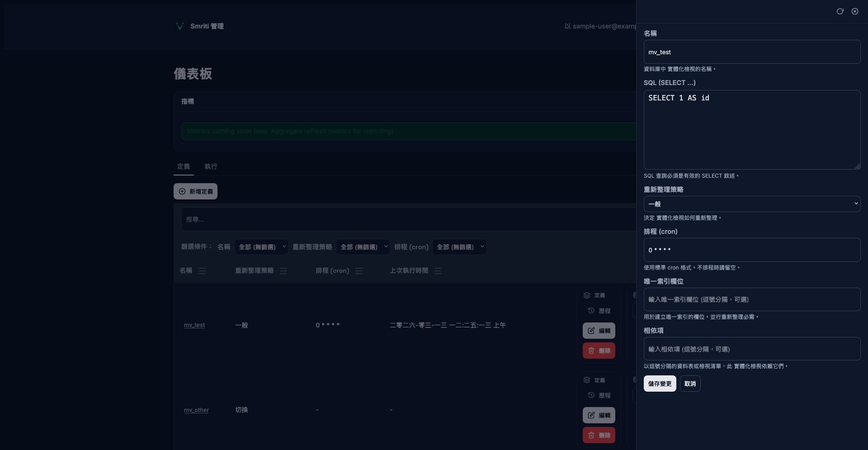Select the 定義 tab
Image resolution: width=868 pixels, height=450 pixels.
[x=184, y=166]
